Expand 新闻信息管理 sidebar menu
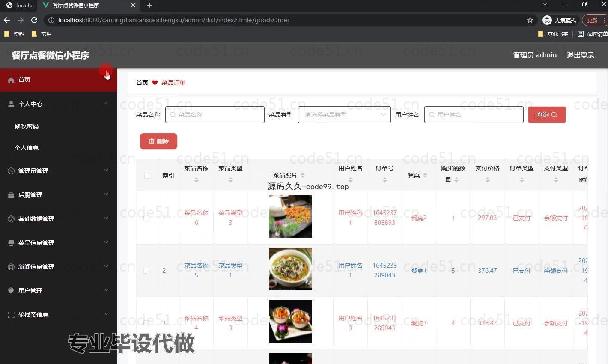The image size is (608, 364). coord(59,267)
